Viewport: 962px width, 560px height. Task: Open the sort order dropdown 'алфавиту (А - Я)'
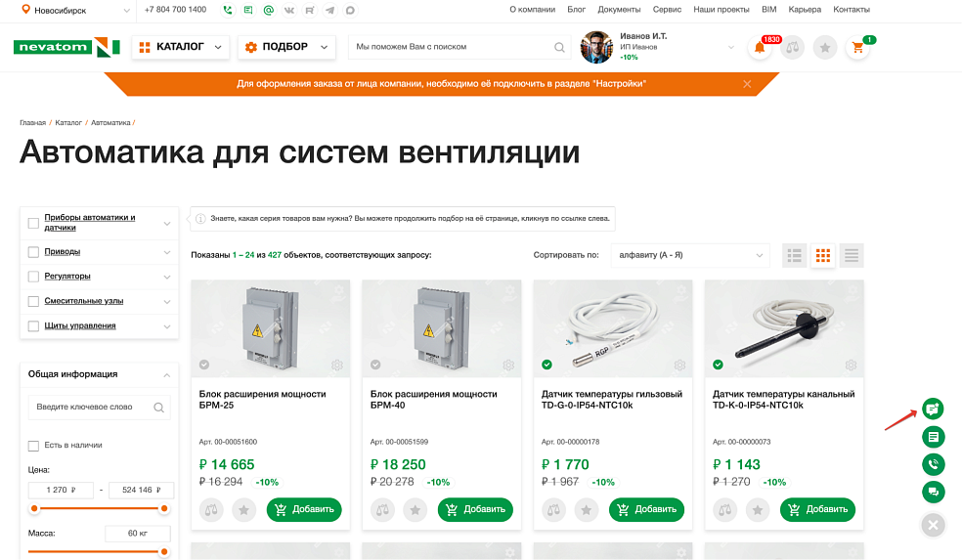click(x=689, y=255)
